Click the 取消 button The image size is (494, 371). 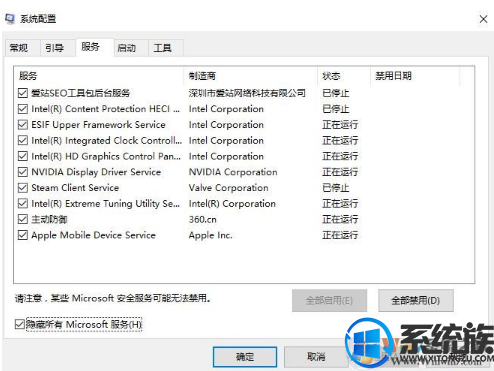[x=316, y=357]
